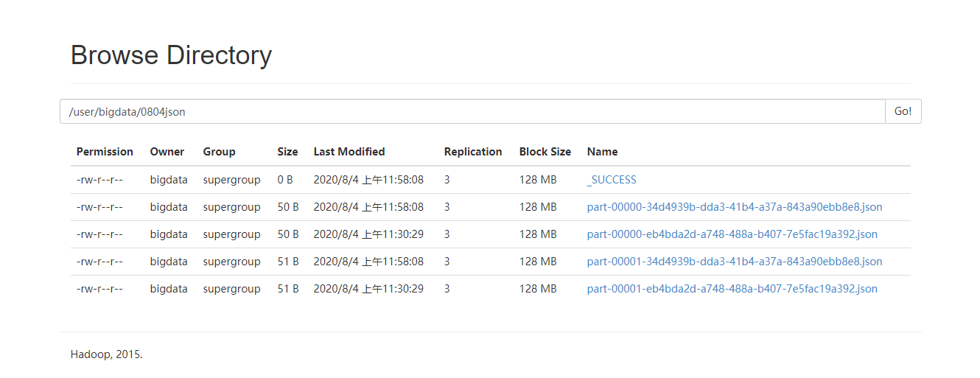Screen dimensions: 980x378
Task: Click the Owner column header
Action: pos(167,152)
